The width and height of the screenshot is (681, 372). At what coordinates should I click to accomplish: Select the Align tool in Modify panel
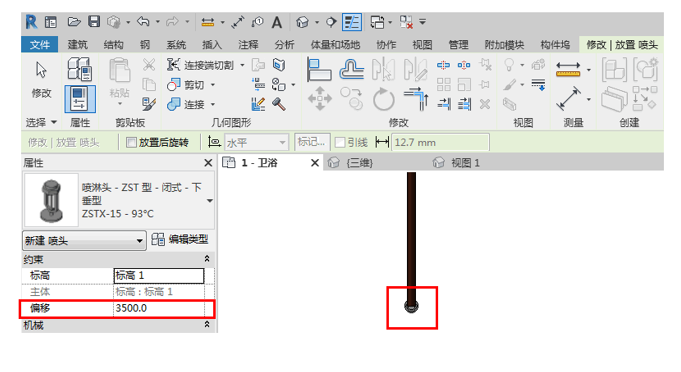(319, 69)
